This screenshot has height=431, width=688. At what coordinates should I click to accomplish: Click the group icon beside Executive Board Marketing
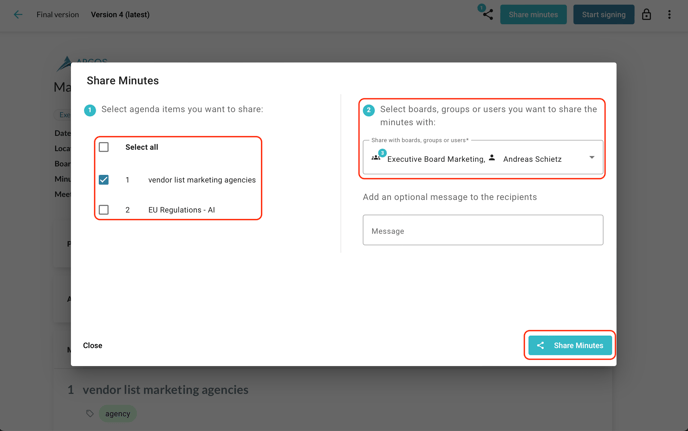coord(376,158)
